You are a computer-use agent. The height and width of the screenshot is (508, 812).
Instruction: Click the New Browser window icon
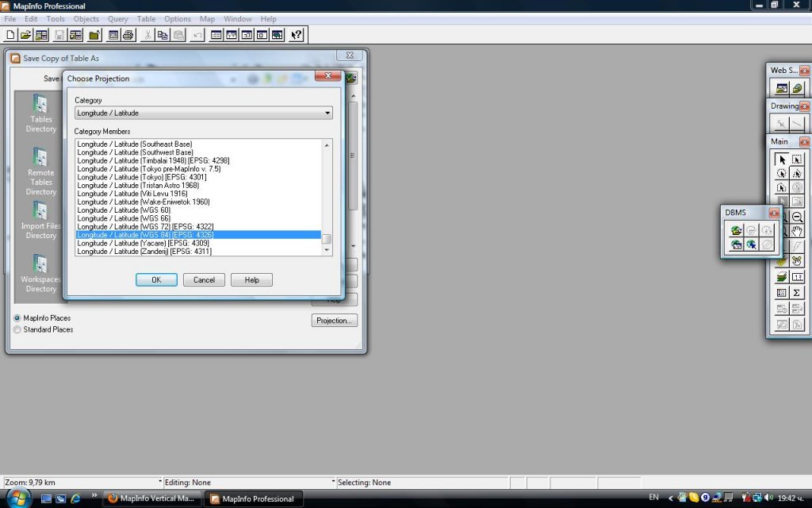(216, 35)
